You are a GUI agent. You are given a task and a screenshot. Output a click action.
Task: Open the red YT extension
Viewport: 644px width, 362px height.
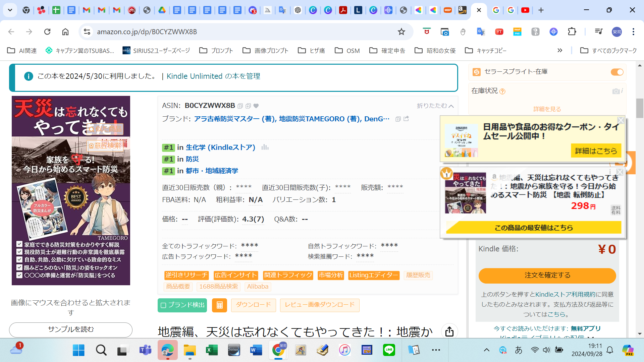(x=499, y=32)
